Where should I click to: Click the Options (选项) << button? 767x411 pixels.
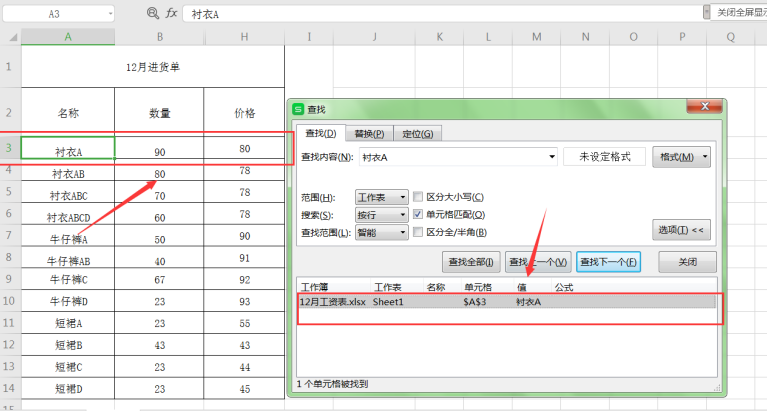point(681,230)
